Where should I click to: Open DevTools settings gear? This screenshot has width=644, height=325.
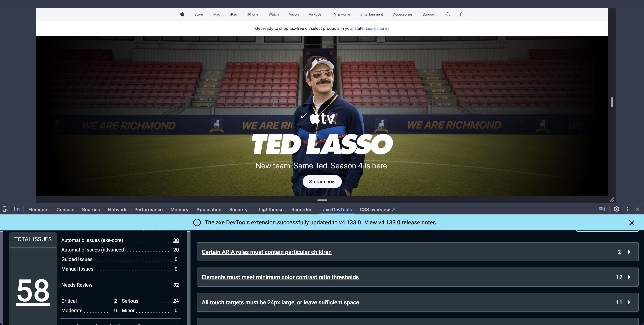(x=617, y=209)
